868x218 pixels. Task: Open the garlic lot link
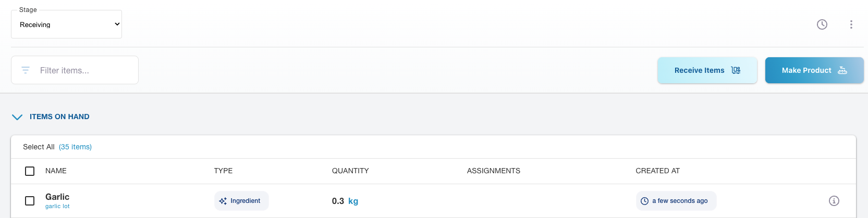pyautogui.click(x=57, y=207)
